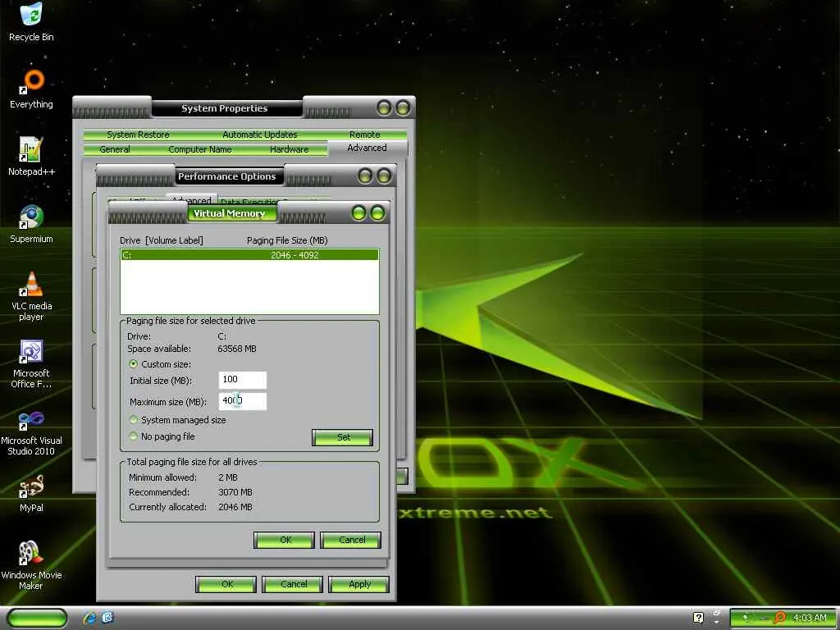Switch to the Automatic Updates tab
Image resolution: width=840 pixels, height=630 pixels.
[260, 135]
